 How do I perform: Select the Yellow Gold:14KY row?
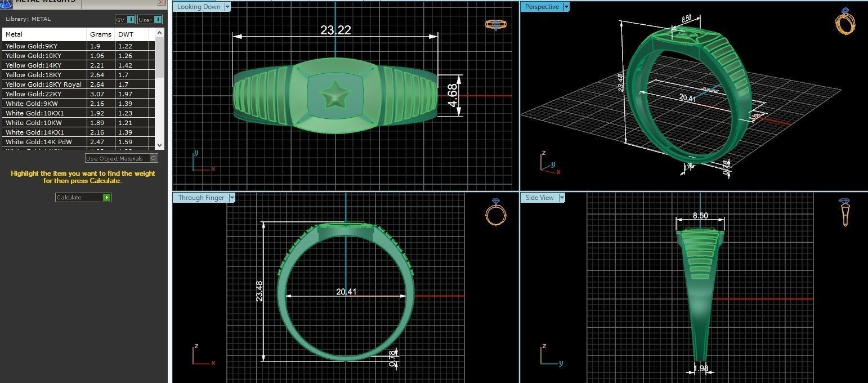pyautogui.click(x=79, y=65)
